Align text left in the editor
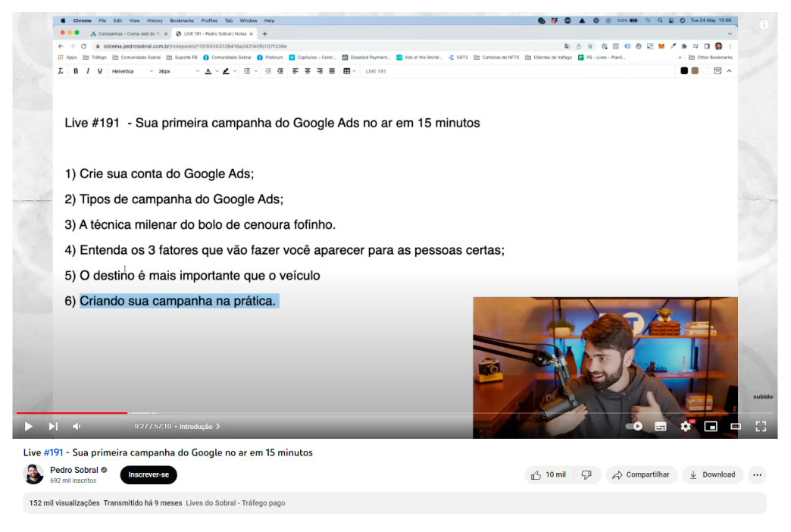Image resolution: width=791 pixels, height=532 pixels. coord(295,71)
